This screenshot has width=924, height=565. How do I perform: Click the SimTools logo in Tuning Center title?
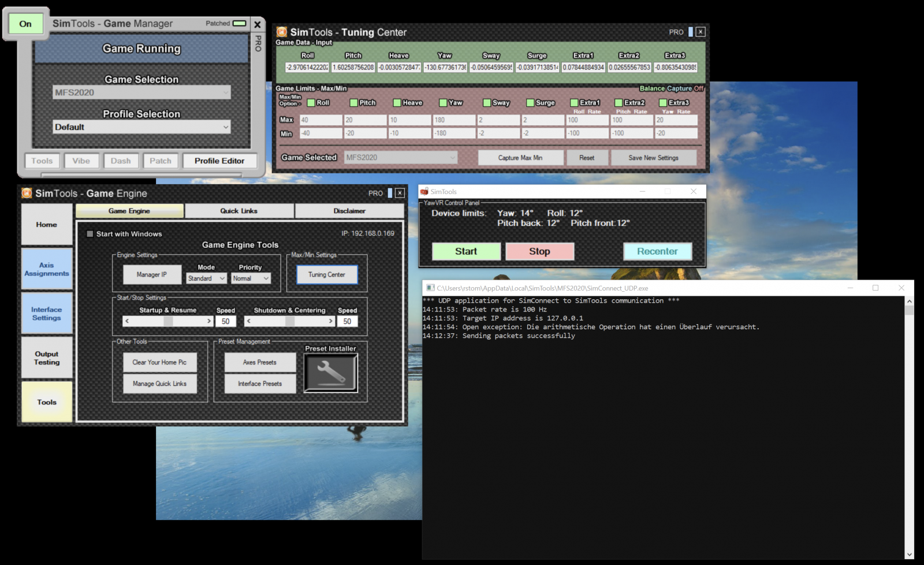pos(282,32)
